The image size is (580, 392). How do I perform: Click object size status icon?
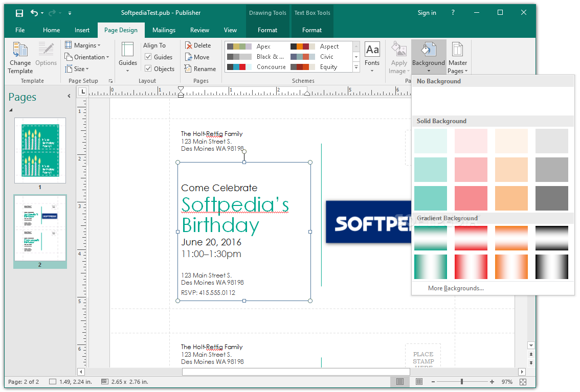point(105,382)
